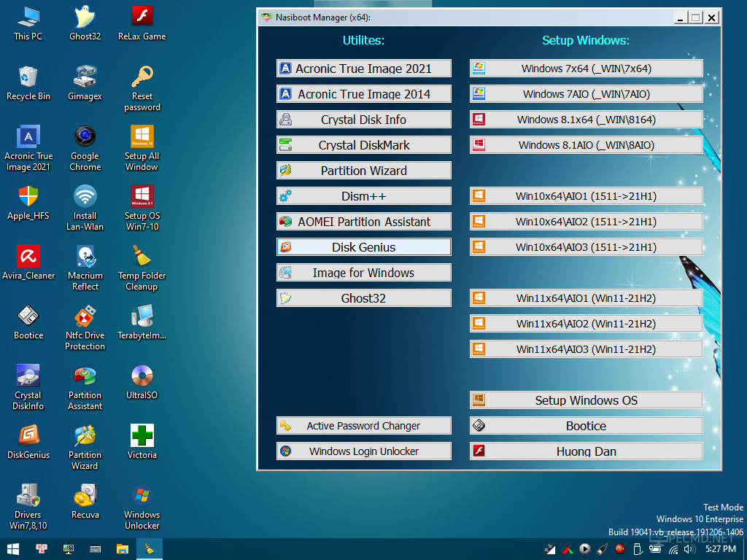Open Huong Dan guide button
747x560 pixels.
[x=586, y=451]
